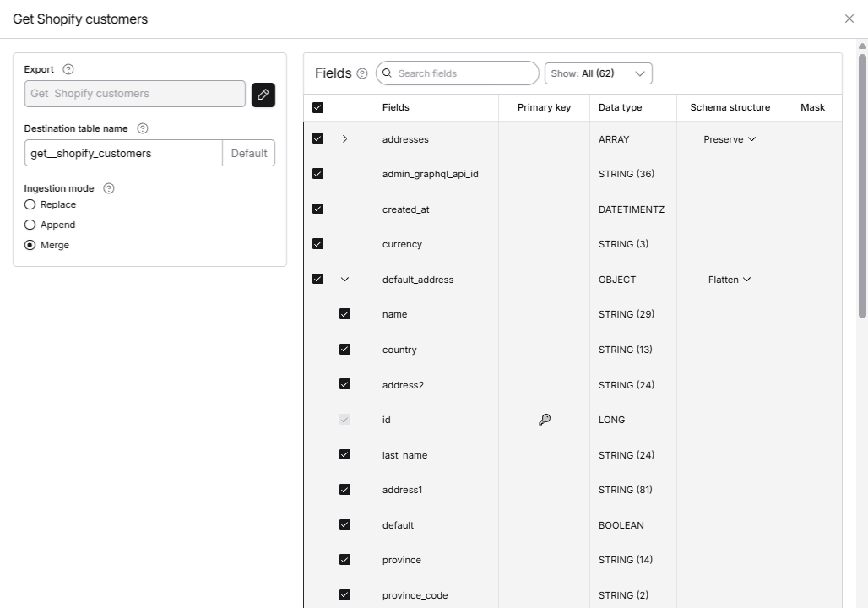Select the Replace ingestion mode

[x=30, y=204]
